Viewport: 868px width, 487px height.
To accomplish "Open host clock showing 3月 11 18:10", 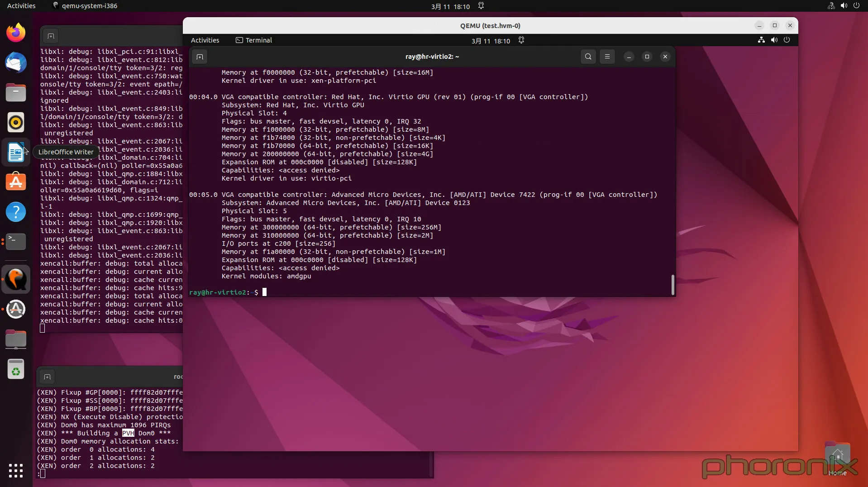I will 450,6.
